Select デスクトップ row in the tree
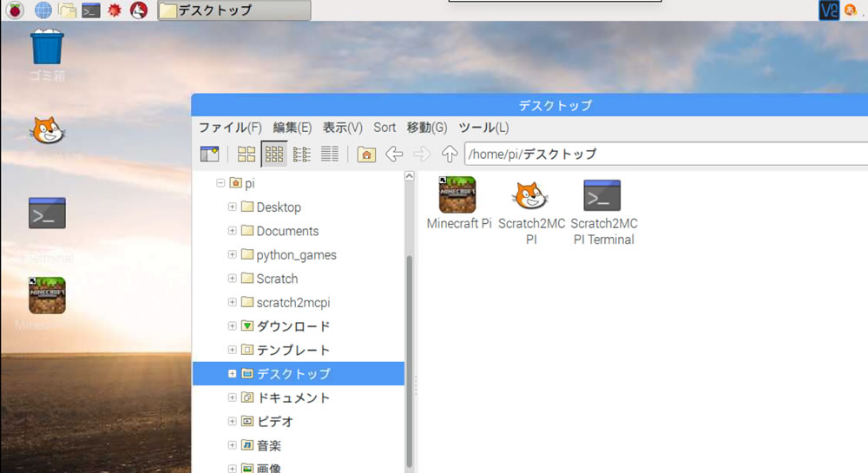Image resolution: width=868 pixels, height=473 pixels. [x=299, y=374]
